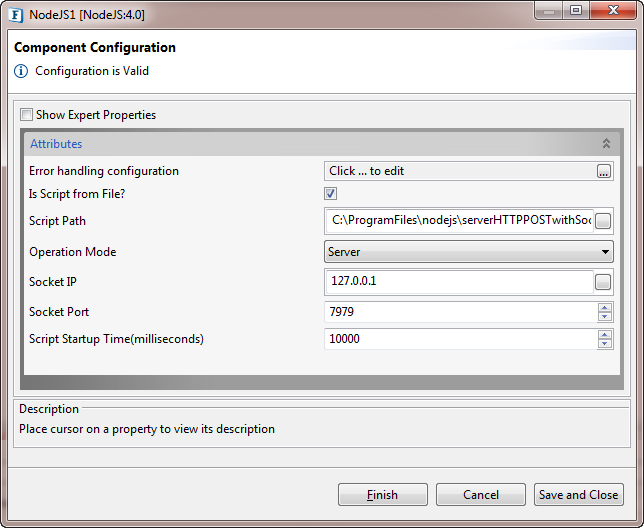
Task: Click the Socket IP property label
Action: [x=53, y=282]
